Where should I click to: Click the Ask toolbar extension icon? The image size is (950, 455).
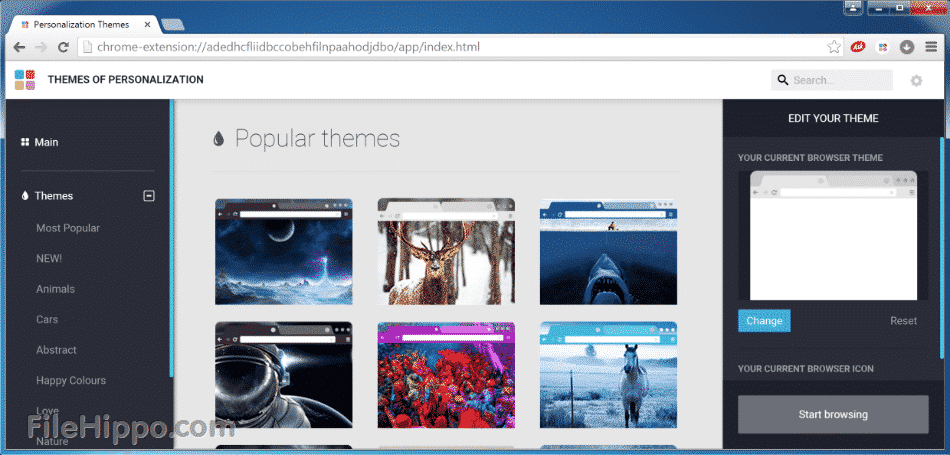(857, 47)
